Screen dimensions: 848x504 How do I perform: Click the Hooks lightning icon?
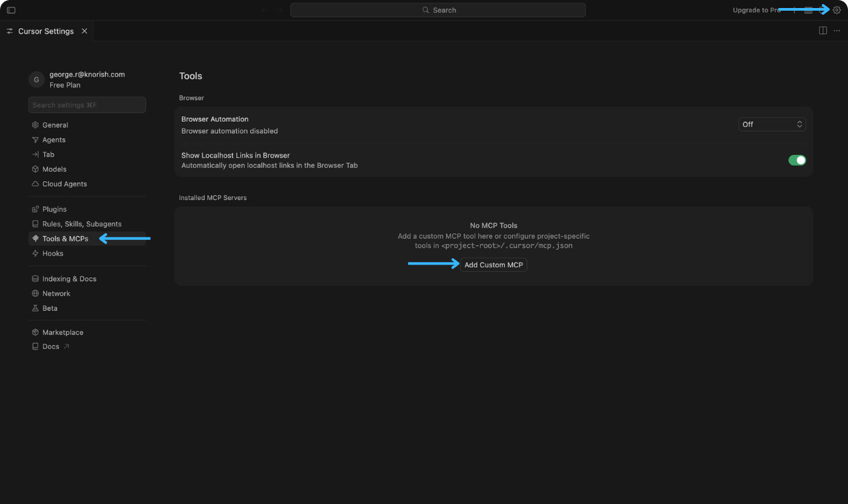[35, 253]
